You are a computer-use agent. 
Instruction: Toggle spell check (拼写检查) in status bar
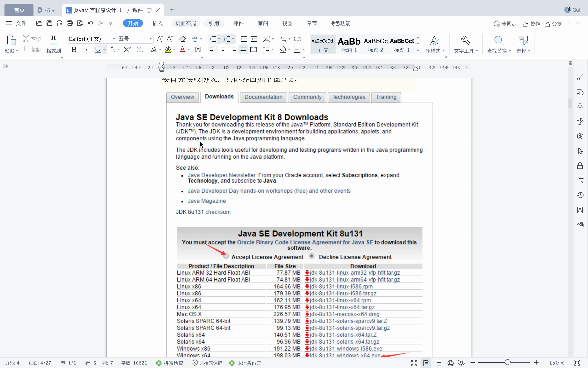[x=170, y=363]
